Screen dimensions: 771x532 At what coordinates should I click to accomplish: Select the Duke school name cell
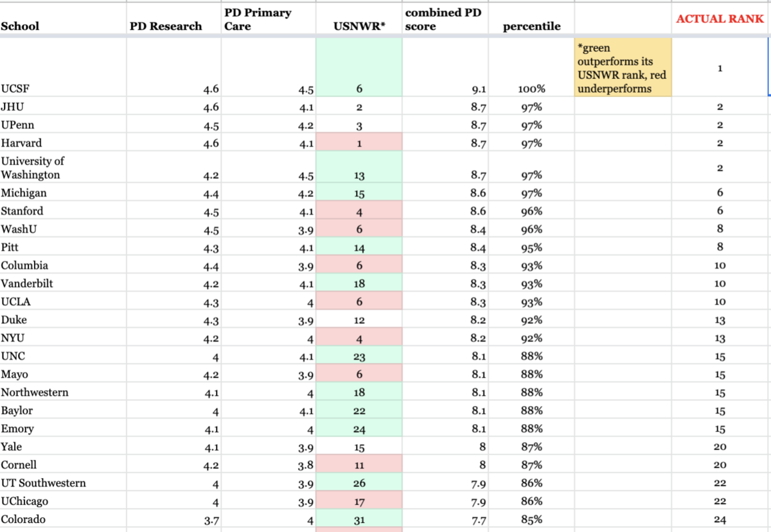pyautogui.click(x=14, y=319)
